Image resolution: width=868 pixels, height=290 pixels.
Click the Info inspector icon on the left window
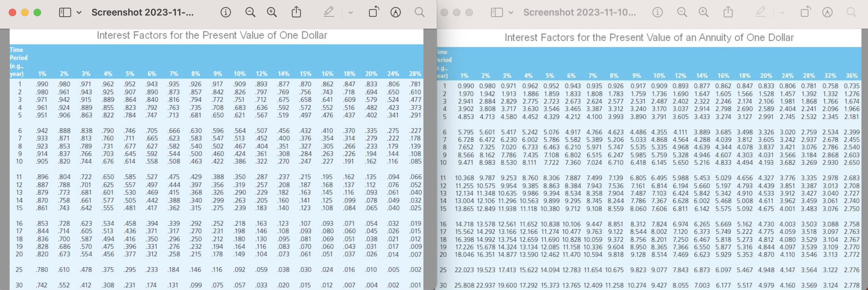(x=226, y=12)
